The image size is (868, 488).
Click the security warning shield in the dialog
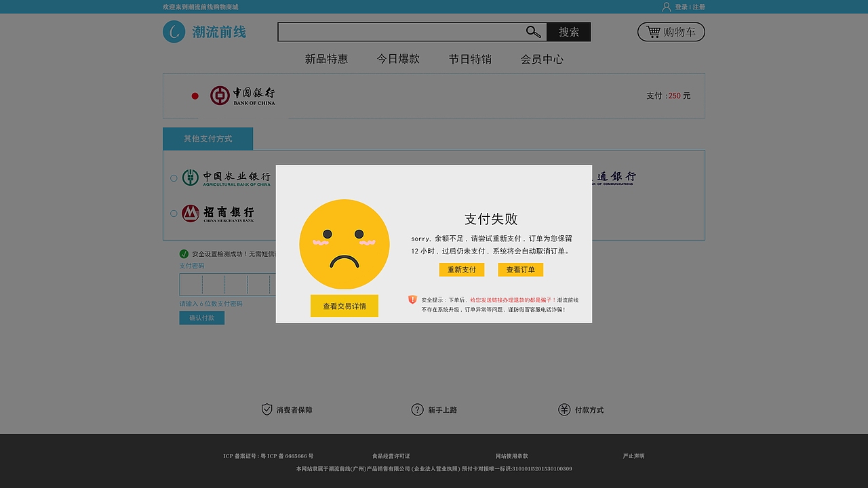412,298
